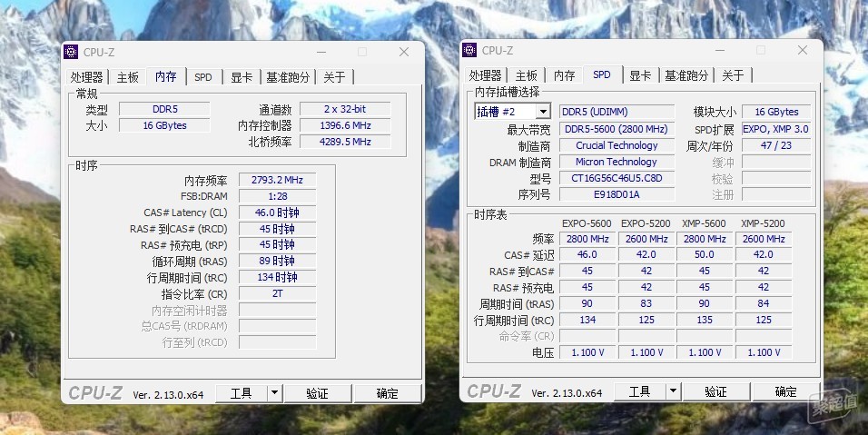Switch to SPD tab in left CPU-Z window
The height and width of the screenshot is (435, 868).
tap(203, 77)
